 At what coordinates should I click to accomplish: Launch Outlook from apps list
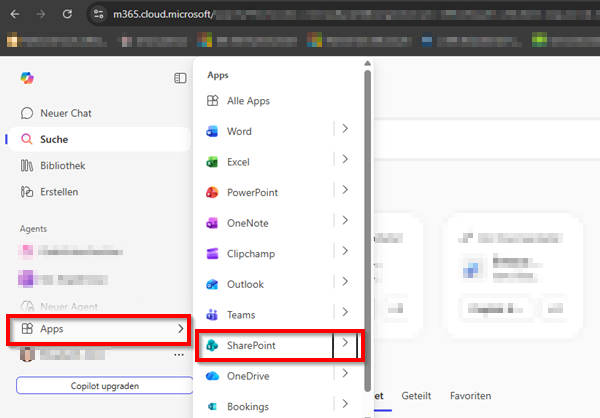212,284
